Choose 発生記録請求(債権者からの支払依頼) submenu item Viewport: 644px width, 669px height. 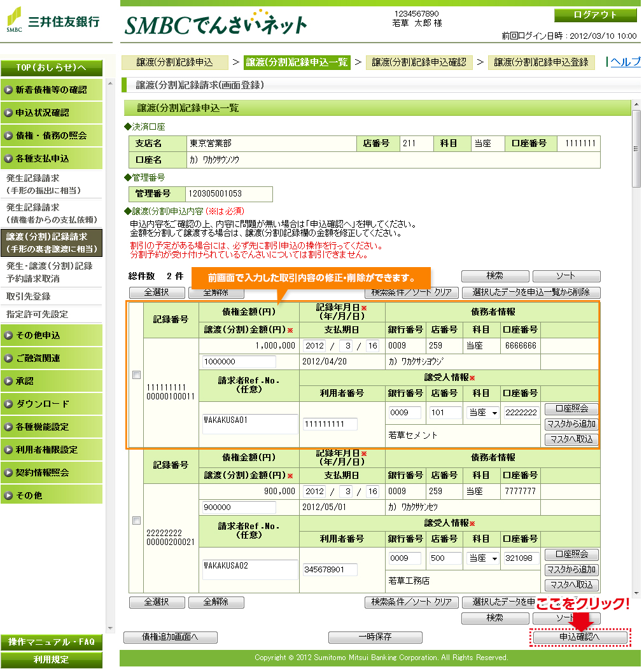click(52, 213)
